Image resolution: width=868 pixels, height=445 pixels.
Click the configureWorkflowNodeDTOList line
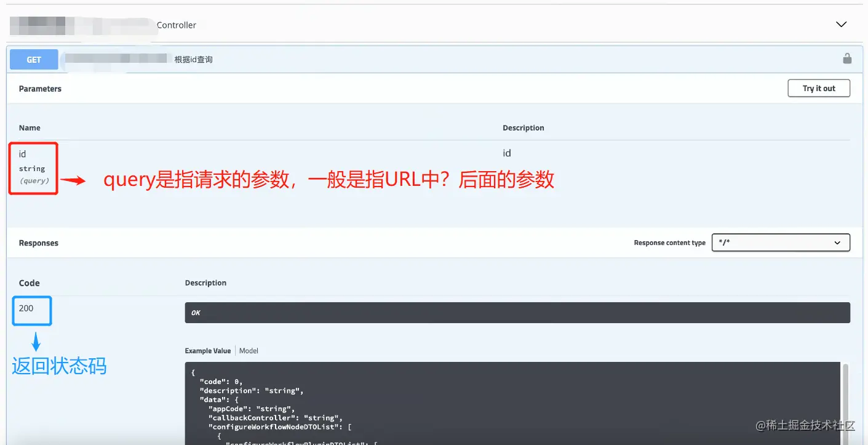[280, 427]
